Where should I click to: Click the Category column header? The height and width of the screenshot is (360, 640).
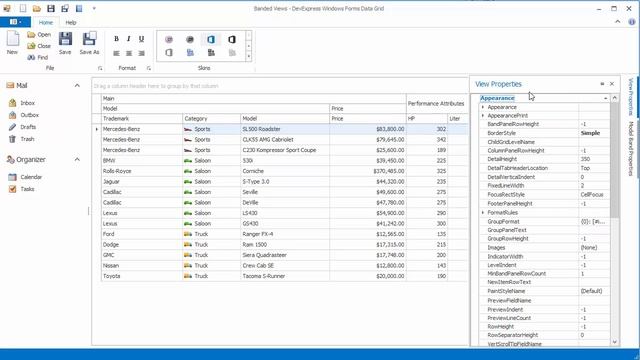pos(211,118)
